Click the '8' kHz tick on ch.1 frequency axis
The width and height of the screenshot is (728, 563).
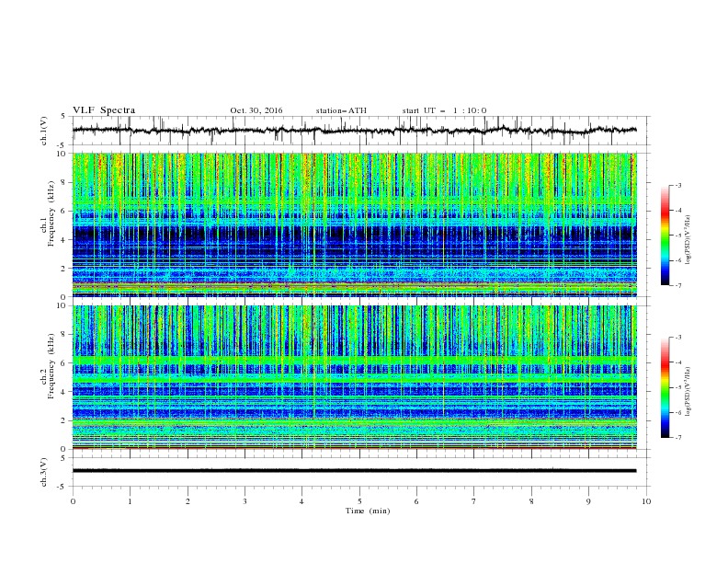(64, 182)
